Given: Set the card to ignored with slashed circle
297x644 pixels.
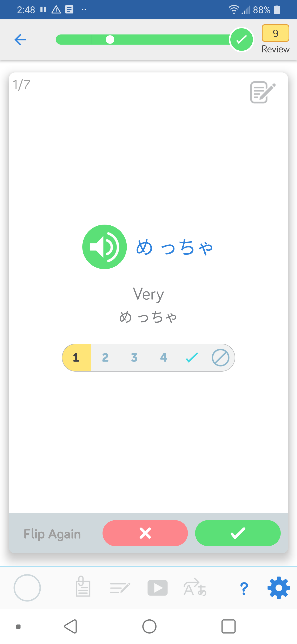Looking at the screenshot, I should (x=220, y=358).
